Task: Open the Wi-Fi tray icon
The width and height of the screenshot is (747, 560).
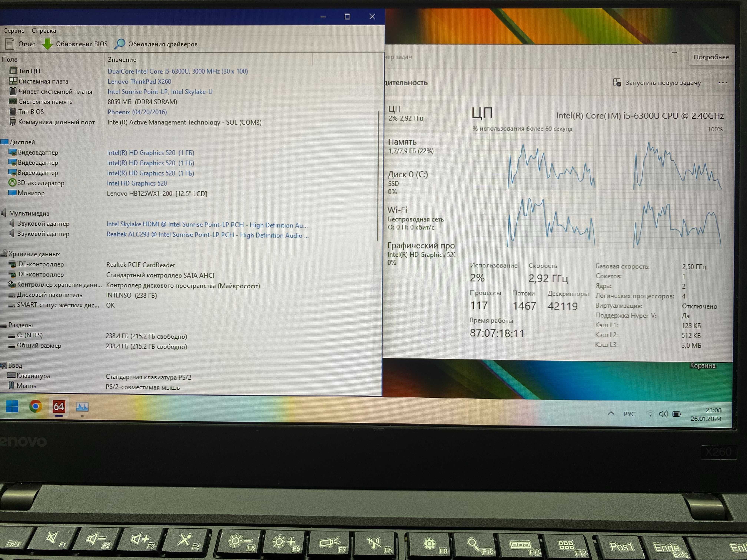Action: (650, 414)
